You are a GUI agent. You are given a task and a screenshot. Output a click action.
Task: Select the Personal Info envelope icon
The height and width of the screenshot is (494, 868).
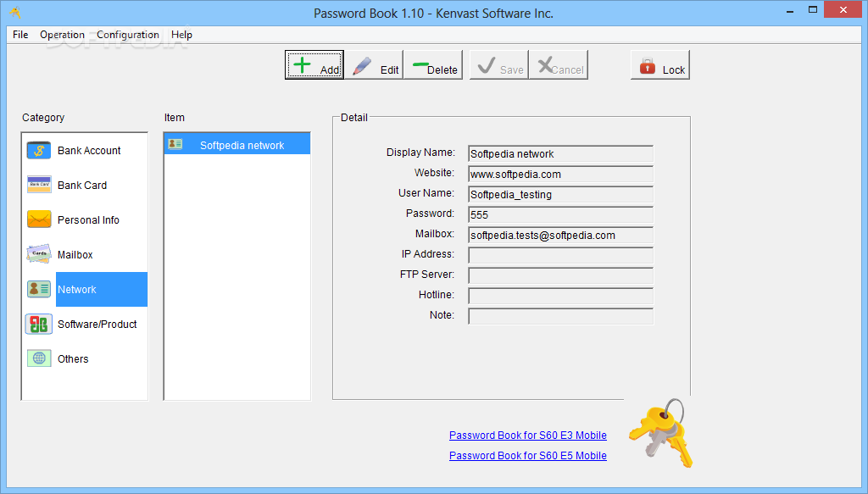click(39, 219)
